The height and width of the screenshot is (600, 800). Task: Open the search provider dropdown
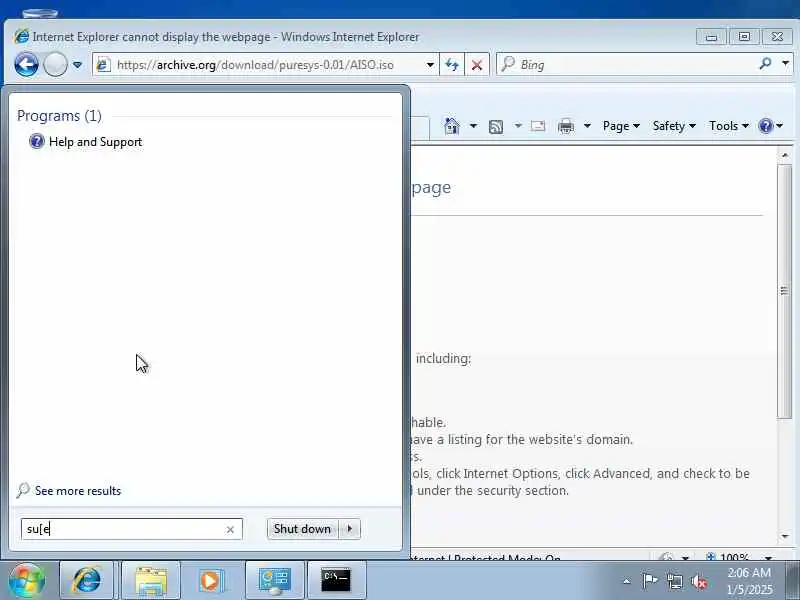[785, 64]
